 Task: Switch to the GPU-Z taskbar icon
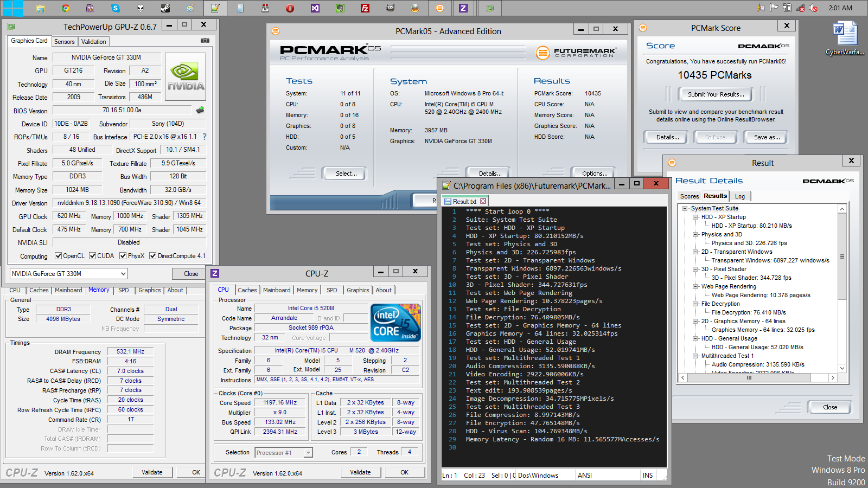(x=490, y=8)
